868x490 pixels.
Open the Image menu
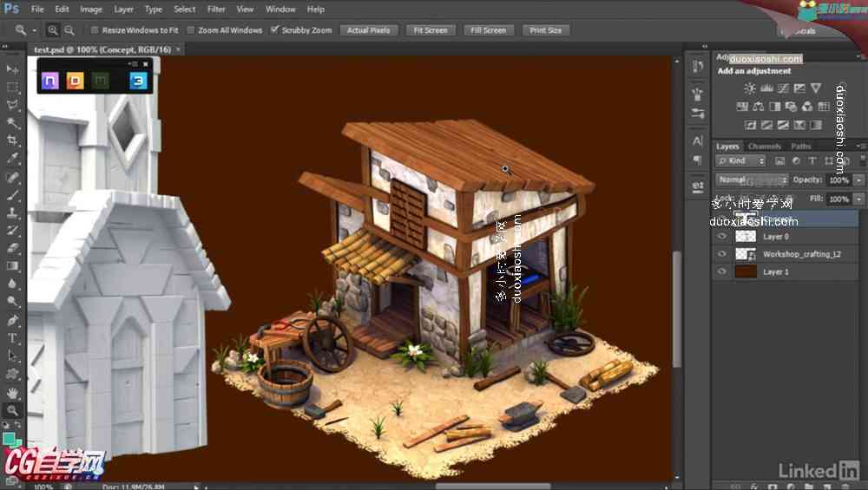pyautogui.click(x=91, y=10)
